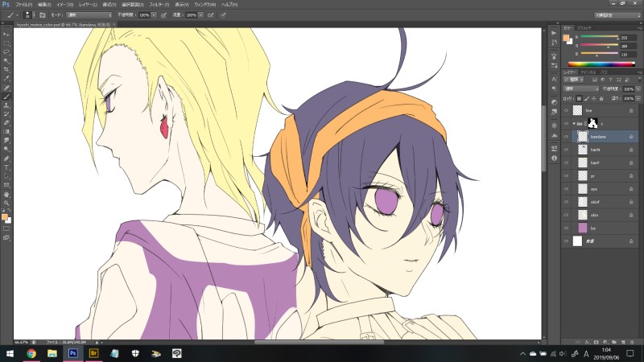Open the Info panel icon
The width and height of the screenshot is (644, 362).
[554, 158]
